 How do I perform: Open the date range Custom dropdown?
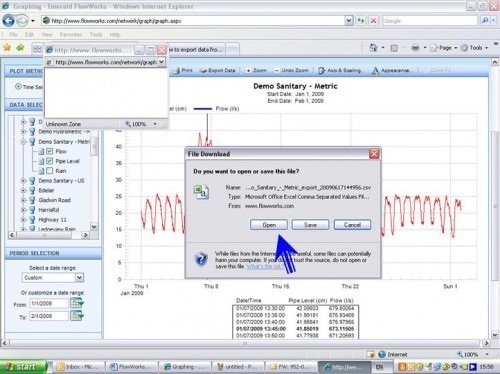(79, 277)
